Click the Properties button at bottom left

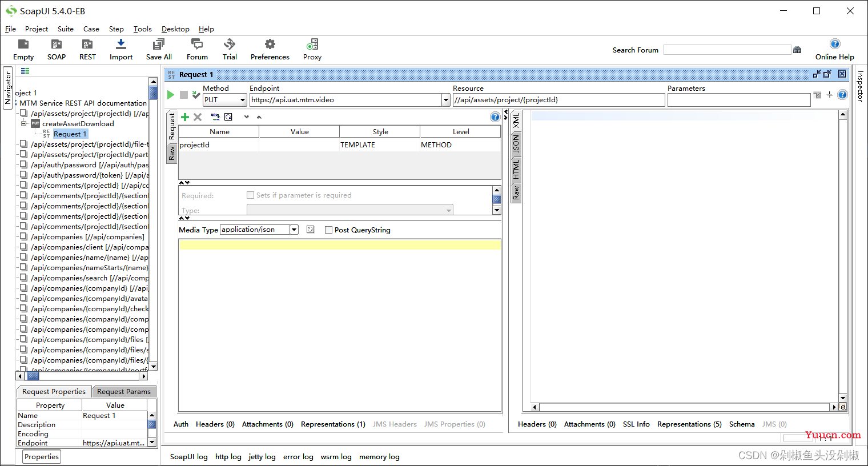click(x=42, y=457)
